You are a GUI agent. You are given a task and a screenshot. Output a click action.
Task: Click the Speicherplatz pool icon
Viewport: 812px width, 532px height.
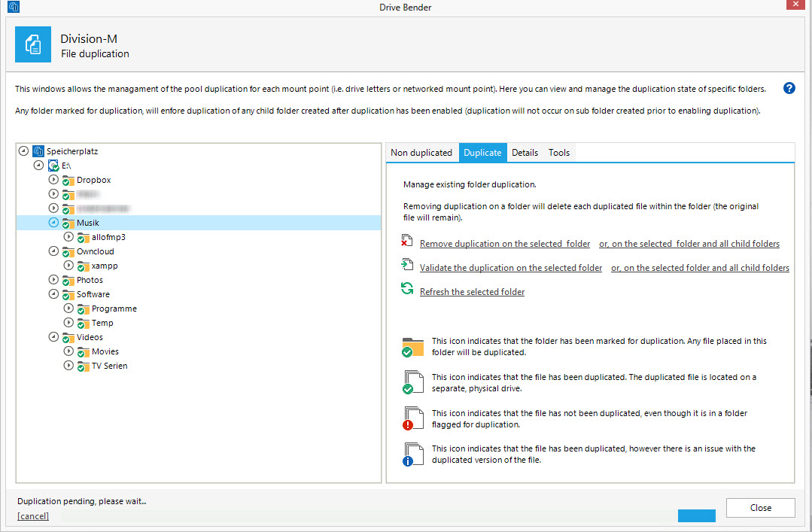[38, 151]
